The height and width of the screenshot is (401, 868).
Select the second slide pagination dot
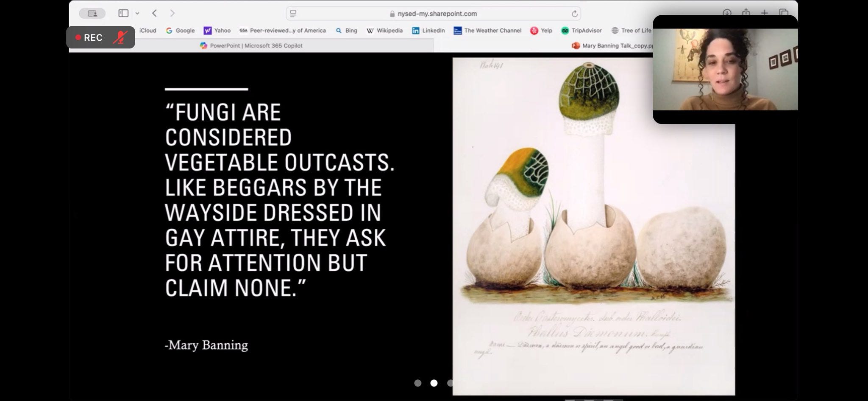434,383
